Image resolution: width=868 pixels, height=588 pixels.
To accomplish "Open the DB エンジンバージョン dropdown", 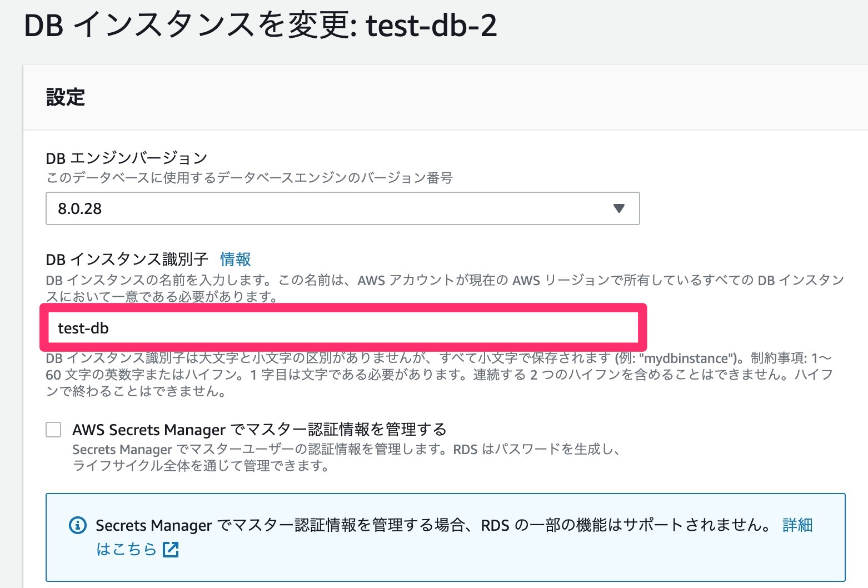I will coord(342,208).
